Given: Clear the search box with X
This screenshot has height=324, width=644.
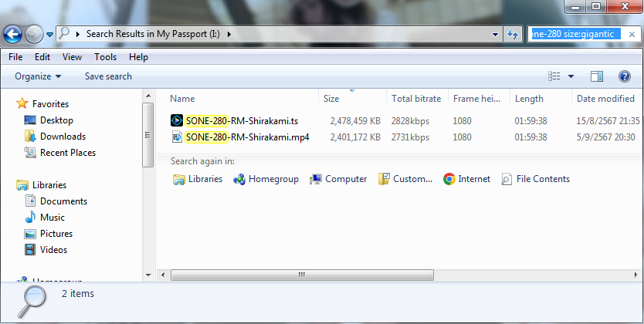Looking at the screenshot, I should 632,35.
